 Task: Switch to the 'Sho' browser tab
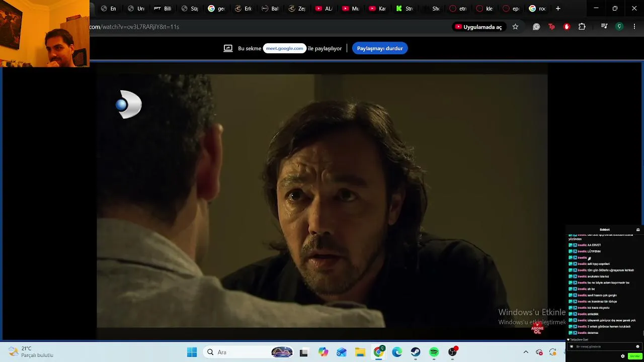[x=432, y=9]
